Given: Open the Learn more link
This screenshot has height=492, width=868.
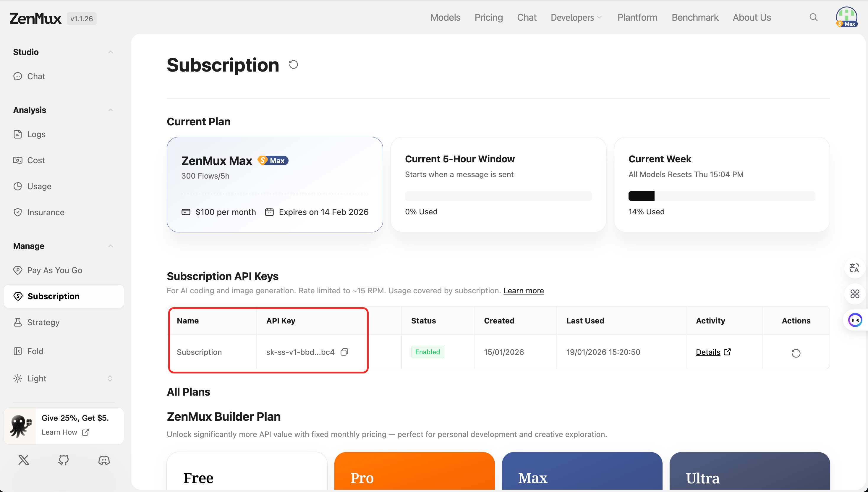Looking at the screenshot, I should click(523, 291).
